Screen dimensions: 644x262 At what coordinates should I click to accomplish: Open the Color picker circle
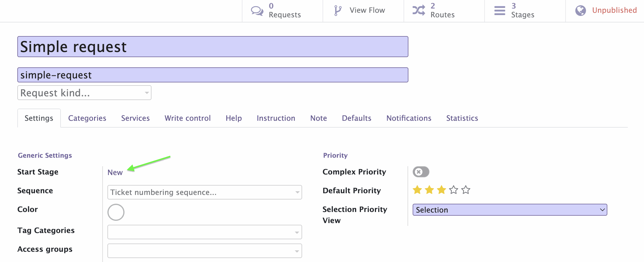[x=116, y=212]
